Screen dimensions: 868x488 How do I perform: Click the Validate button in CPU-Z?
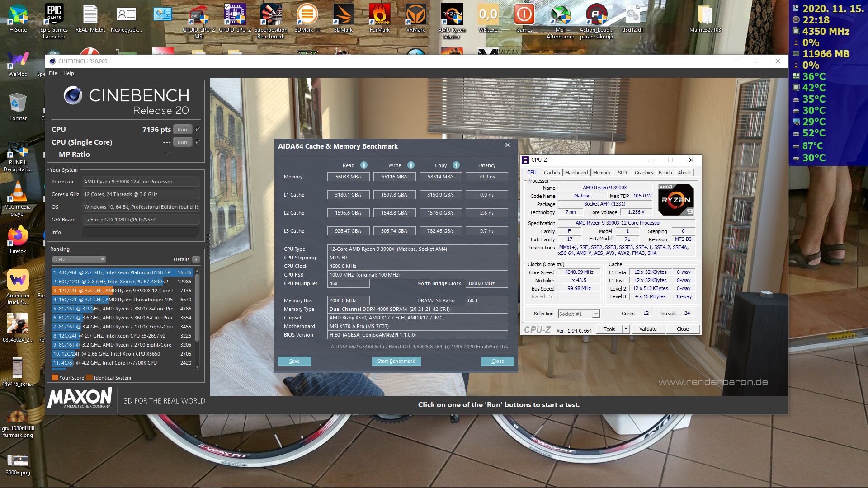tap(647, 329)
